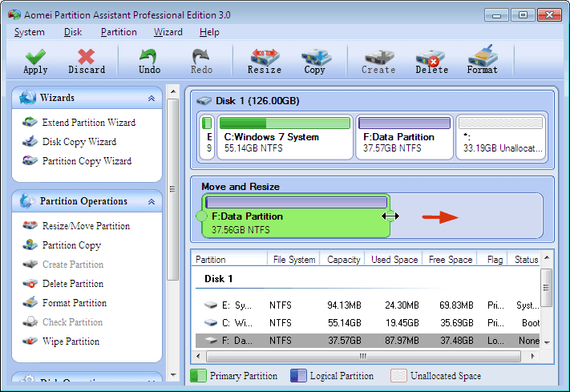Select the 33.19GB Unallocated space block

[500, 137]
